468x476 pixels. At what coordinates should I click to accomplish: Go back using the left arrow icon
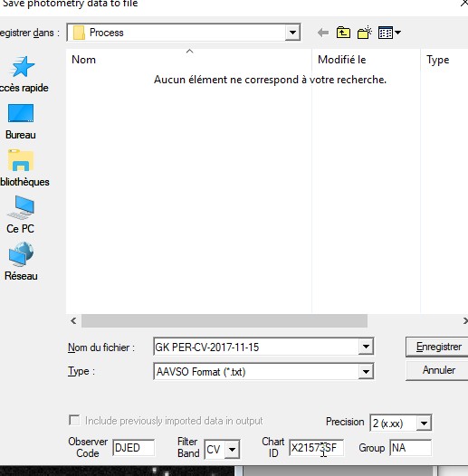pos(323,33)
